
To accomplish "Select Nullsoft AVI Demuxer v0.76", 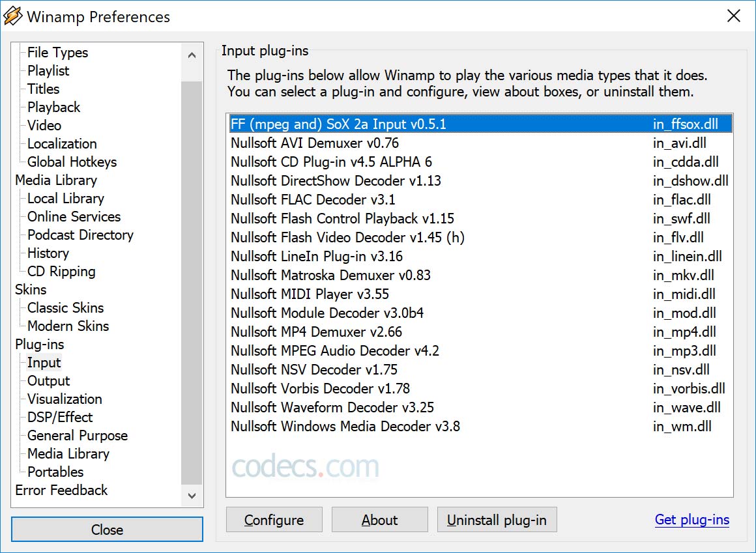I will (x=480, y=143).
